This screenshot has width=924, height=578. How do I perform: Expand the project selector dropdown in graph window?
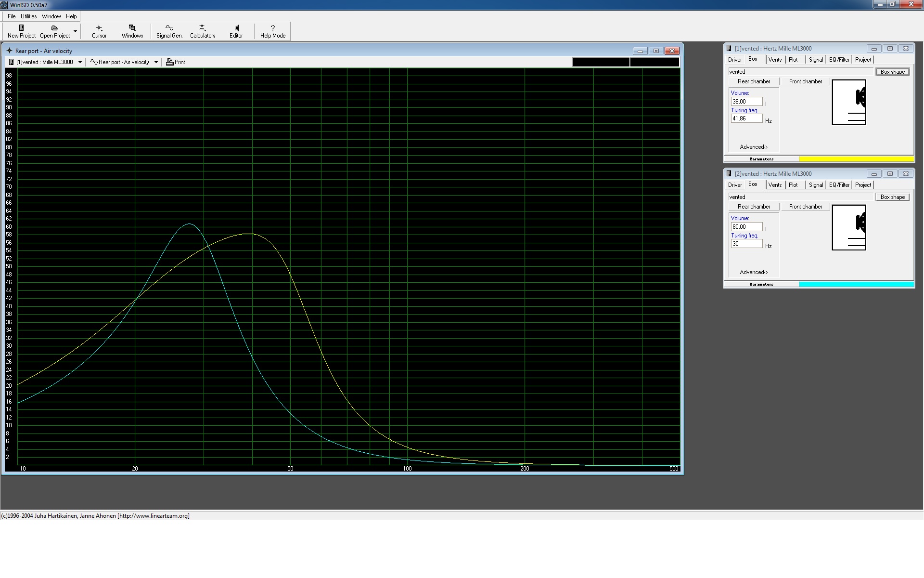tap(80, 62)
